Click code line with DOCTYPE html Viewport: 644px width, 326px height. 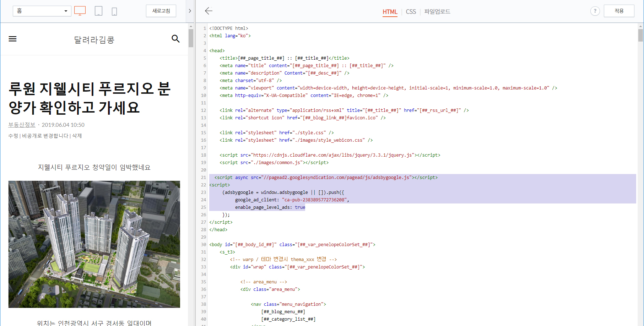pyautogui.click(x=228, y=28)
